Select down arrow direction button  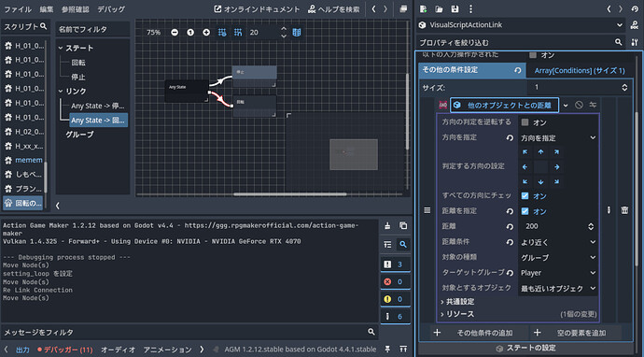[541, 182]
